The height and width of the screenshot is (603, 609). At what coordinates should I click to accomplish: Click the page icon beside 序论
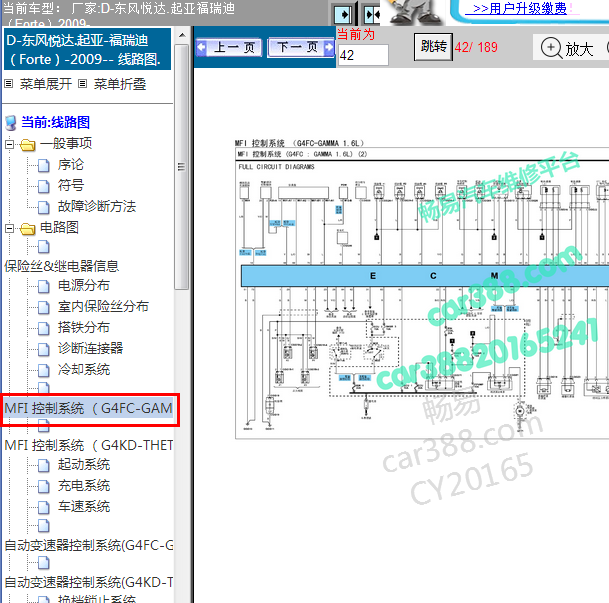click(44, 165)
